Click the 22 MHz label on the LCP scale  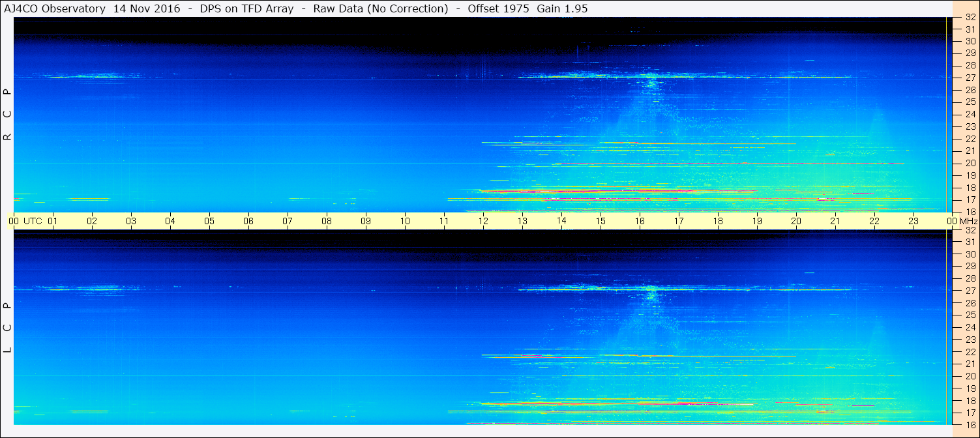pyautogui.click(x=970, y=352)
